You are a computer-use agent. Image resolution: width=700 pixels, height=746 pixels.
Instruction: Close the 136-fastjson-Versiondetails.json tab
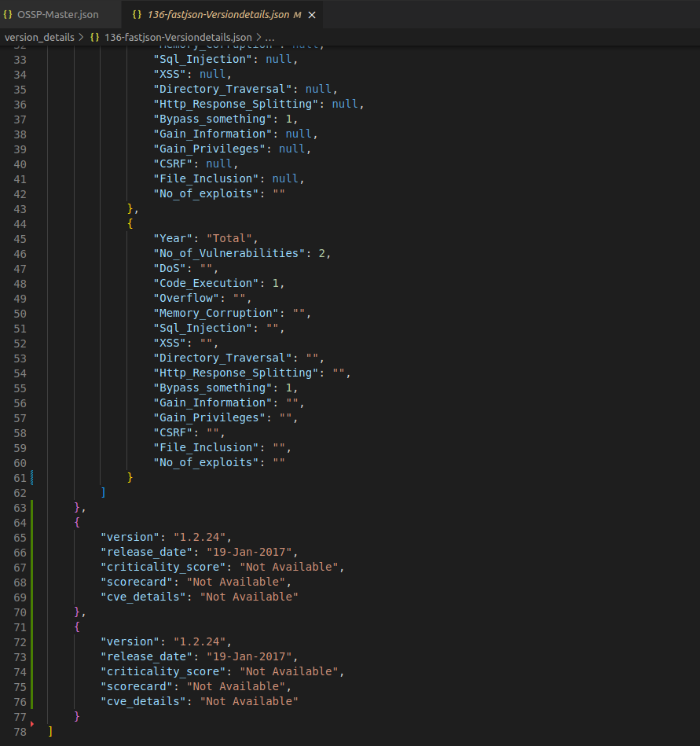point(312,15)
